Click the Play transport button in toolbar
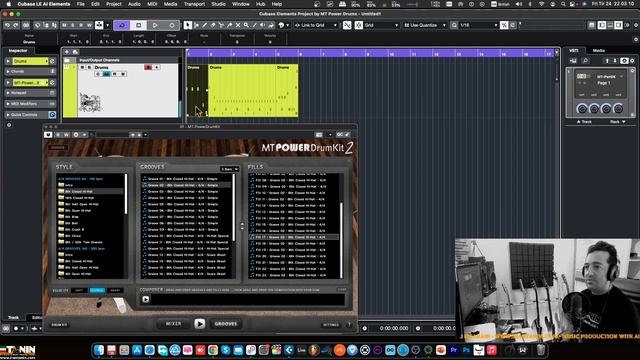This screenshot has width=640, height=360. (x=155, y=25)
